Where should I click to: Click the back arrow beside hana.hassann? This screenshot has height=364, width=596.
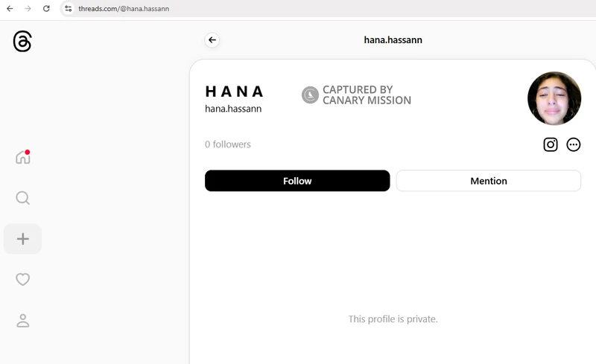point(212,40)
